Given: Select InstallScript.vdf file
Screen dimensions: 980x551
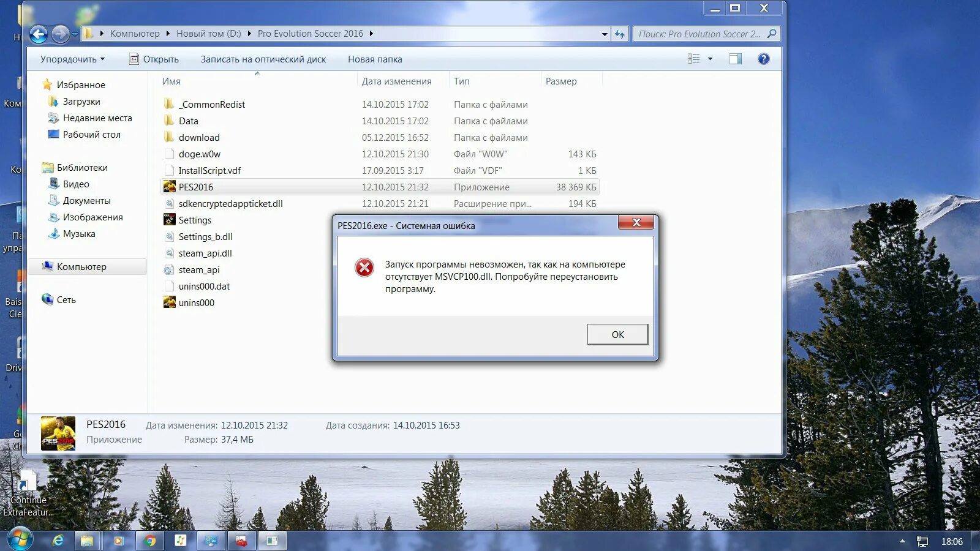Looking at the screenshot, I should (x=209, y=171).
